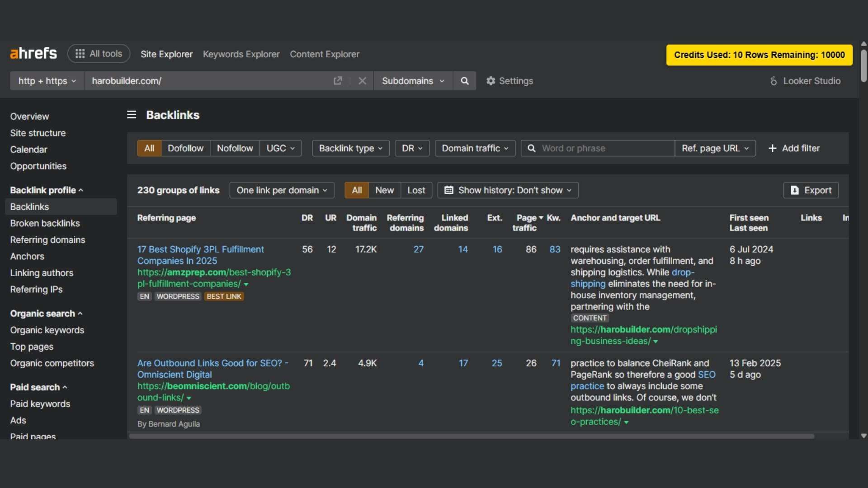Click the ahrefs logo

point(33,54)
